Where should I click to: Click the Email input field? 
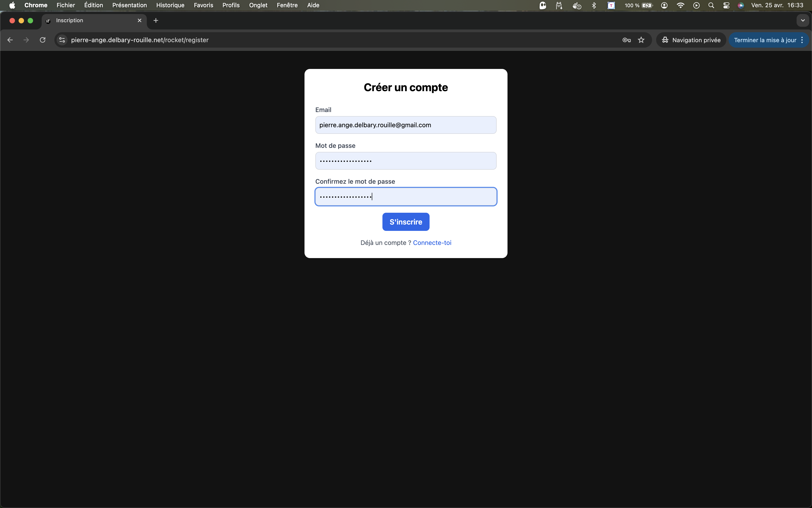406,125
